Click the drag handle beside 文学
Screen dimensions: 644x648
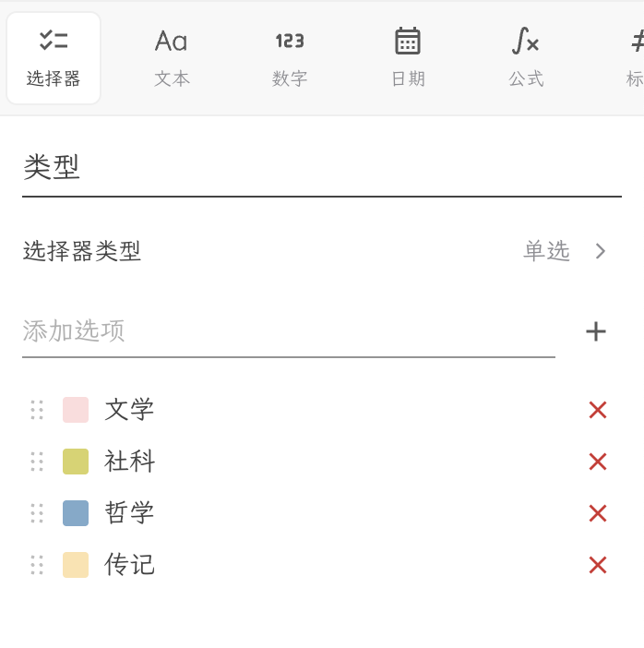[37, 410]
